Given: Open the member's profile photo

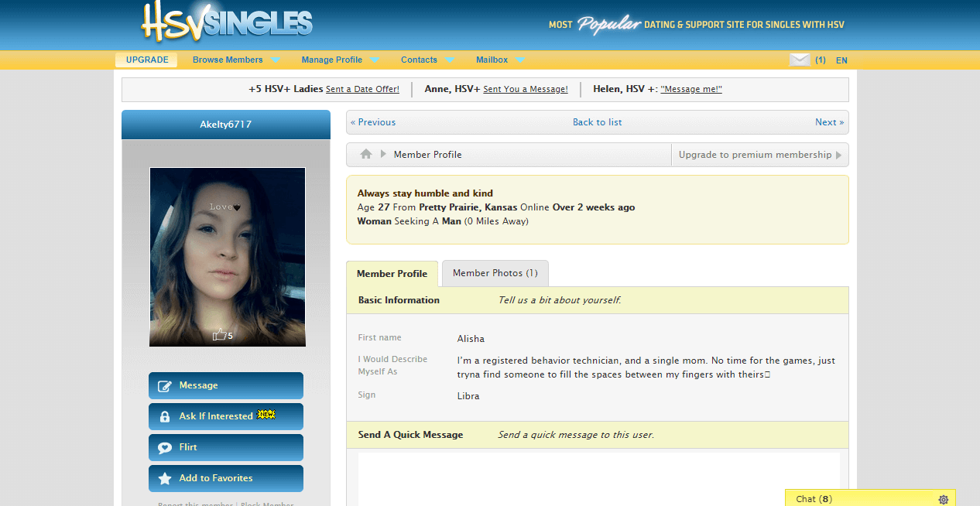Looking at the screenshot, I should 228,257.
